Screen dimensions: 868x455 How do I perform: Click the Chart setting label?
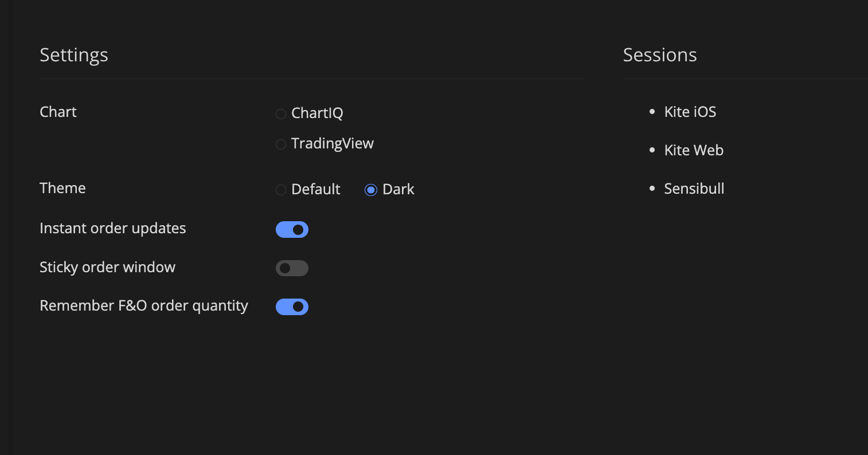pos(58,112)
